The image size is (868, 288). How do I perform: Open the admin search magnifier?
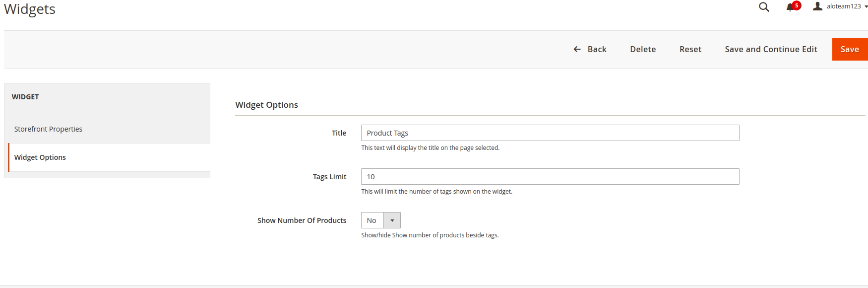764,7
